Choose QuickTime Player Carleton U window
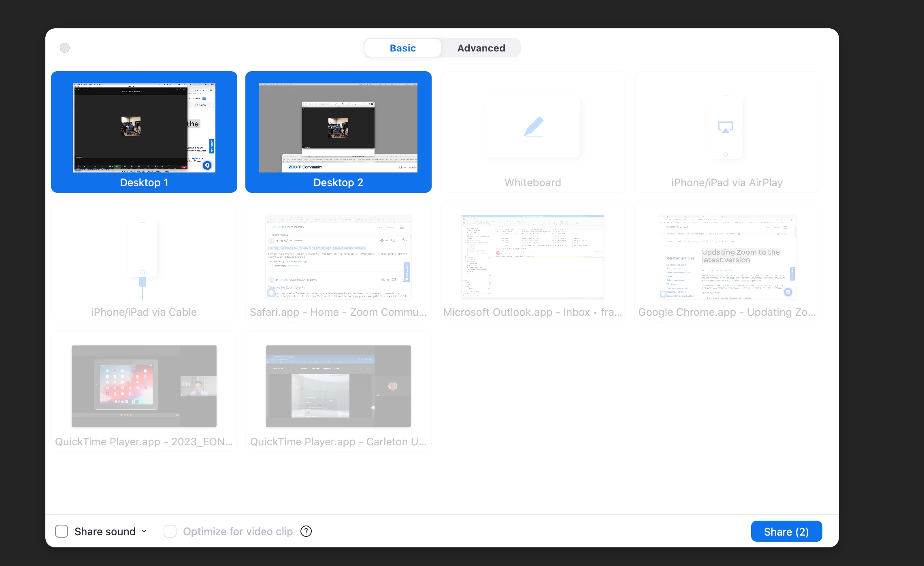The image size is (924, 566). pos(338,386)
